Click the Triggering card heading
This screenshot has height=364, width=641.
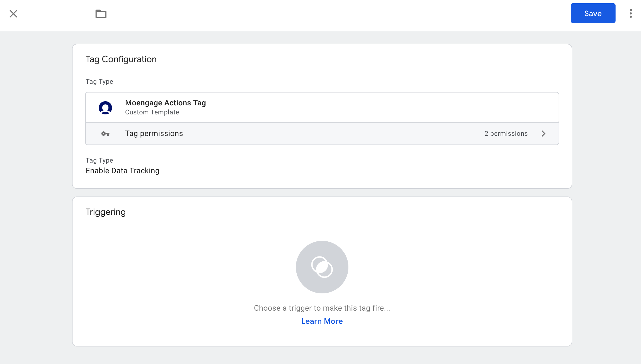click(106, 212)
